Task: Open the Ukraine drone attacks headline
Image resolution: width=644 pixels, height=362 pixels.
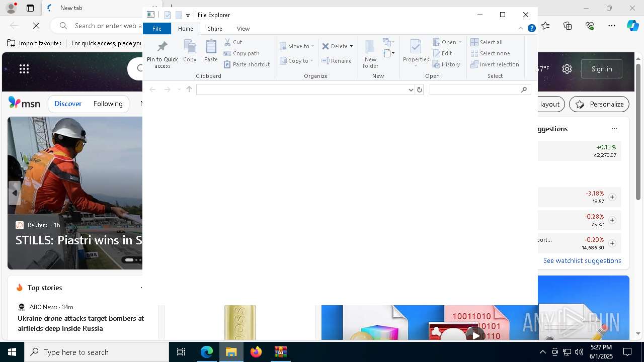Action: (80, 323)
